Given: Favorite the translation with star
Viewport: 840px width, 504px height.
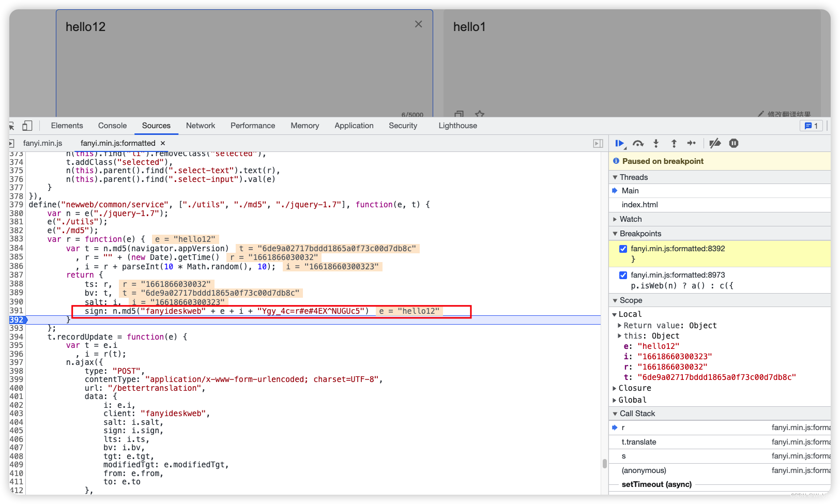Looking at the screenshot, I should coord(480,114).
